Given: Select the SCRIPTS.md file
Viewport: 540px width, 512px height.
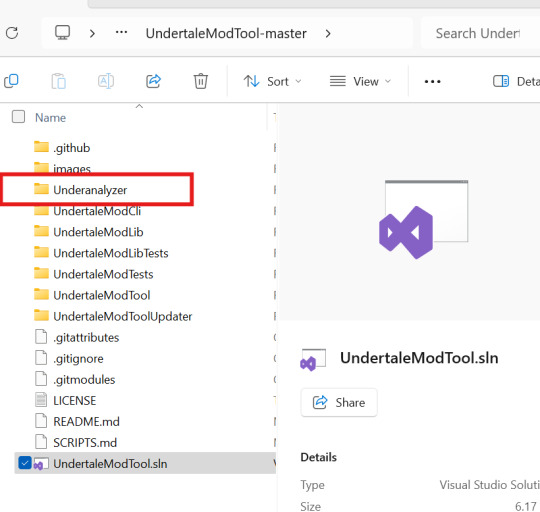Looking at the screenshot, I should point(85,443).
